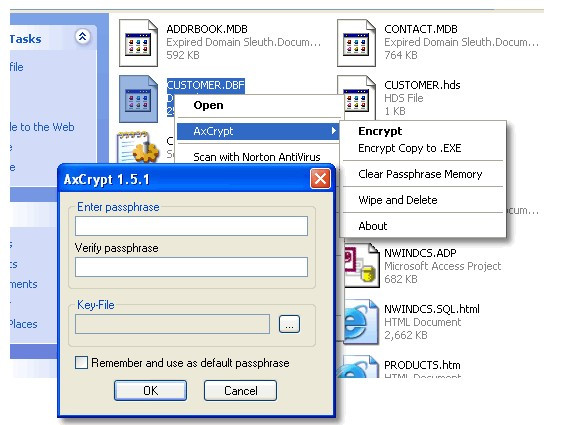
Task: Click the 'le to the Web' task link
Action: (x=42, y=127)
